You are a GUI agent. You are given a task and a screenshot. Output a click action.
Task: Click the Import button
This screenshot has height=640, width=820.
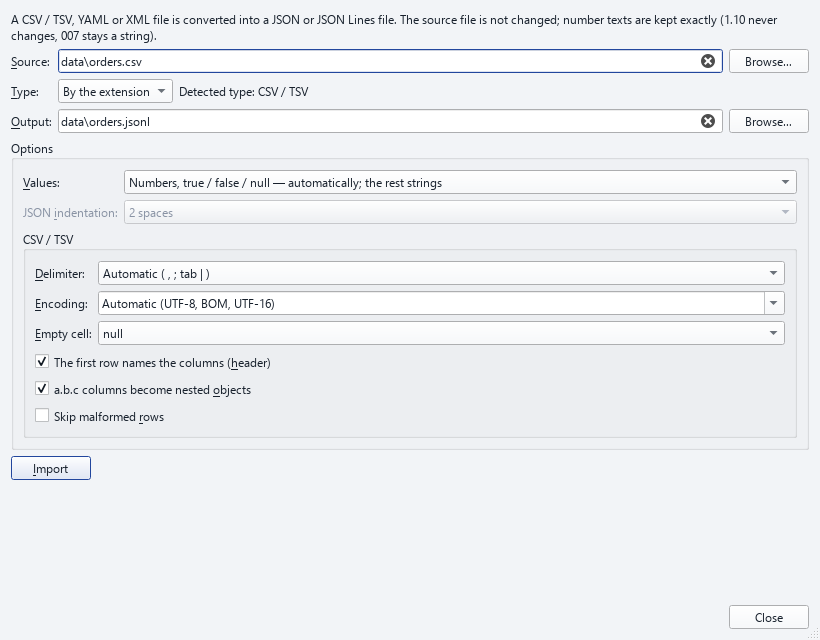pos(51,468)
